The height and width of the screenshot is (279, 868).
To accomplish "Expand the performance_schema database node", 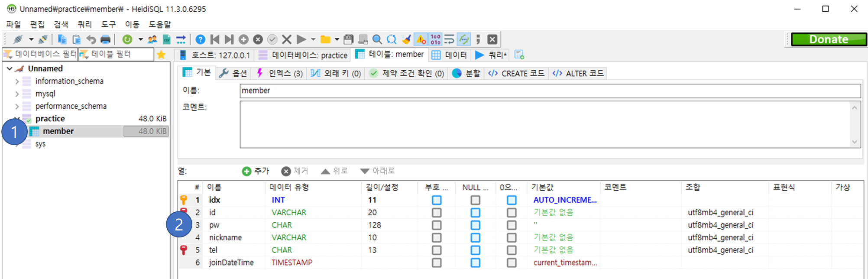I will [x=17, y=107].
